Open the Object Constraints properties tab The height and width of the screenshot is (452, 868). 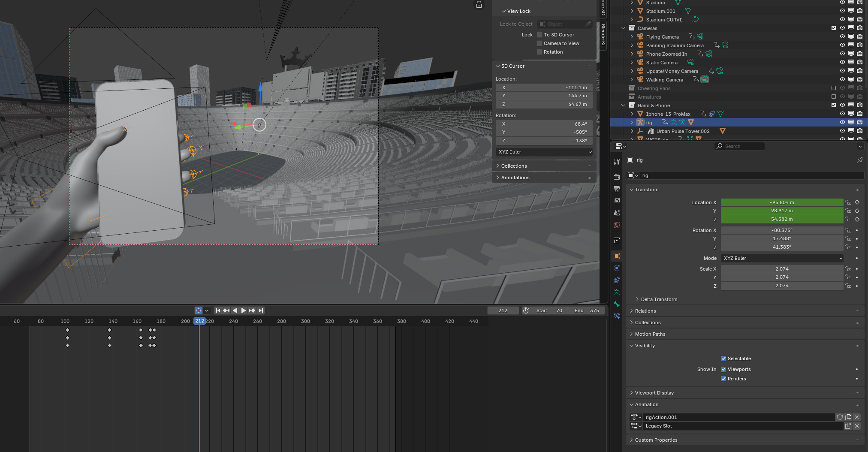pos(617,280)
